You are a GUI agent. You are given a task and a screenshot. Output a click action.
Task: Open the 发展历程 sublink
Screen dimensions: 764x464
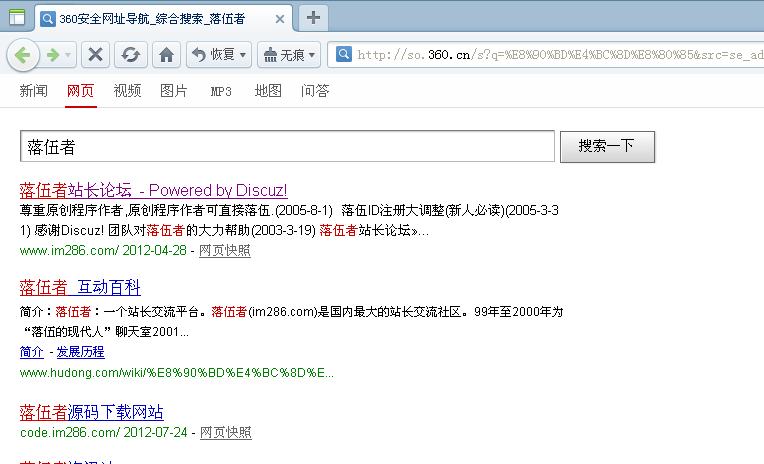(x=80, y=352)
